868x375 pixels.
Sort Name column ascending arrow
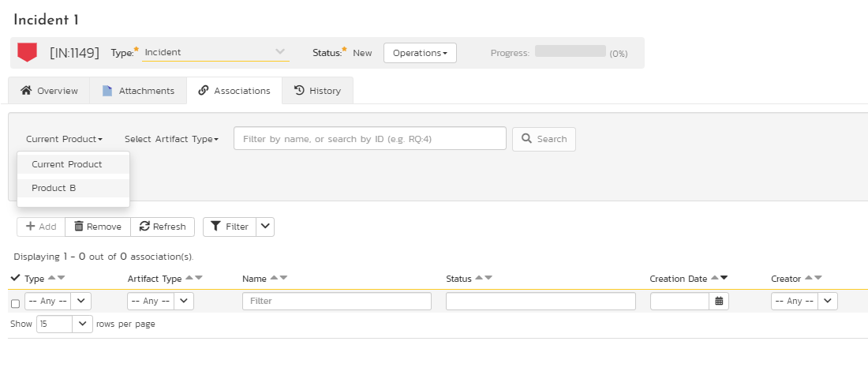[274, 278]
